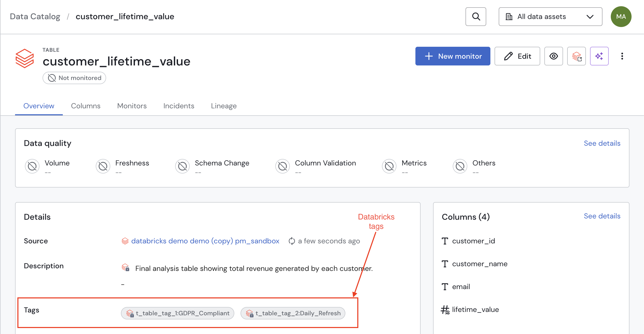Click the dropdown chevron arrow in header
Viewport: 644px width, 334px height.
pyautogui.click(x=590, y=17)
